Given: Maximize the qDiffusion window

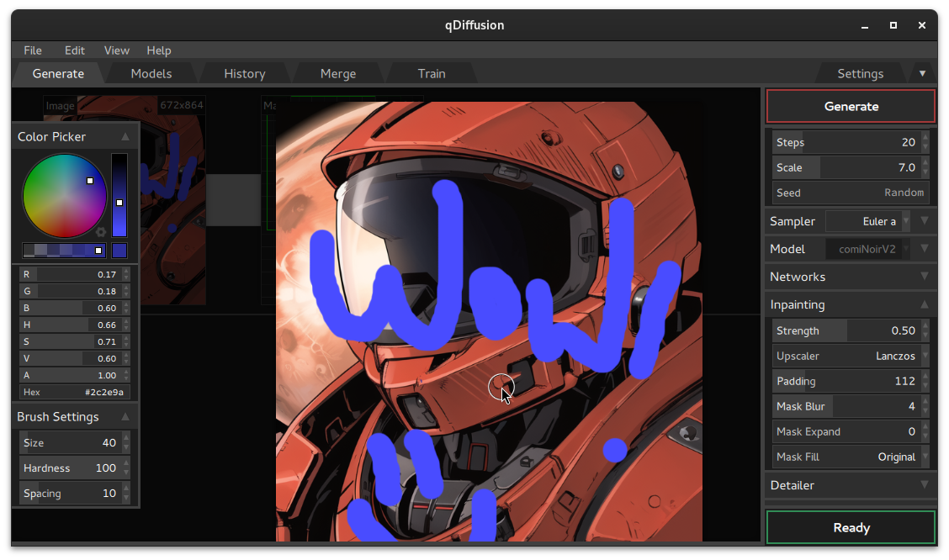Looking at the screenshot, I should [x=893, y=25].
